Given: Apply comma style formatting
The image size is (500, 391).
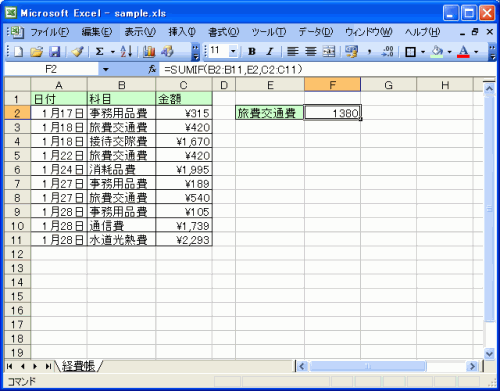Looking at the screenshot, I should point(369,52).
